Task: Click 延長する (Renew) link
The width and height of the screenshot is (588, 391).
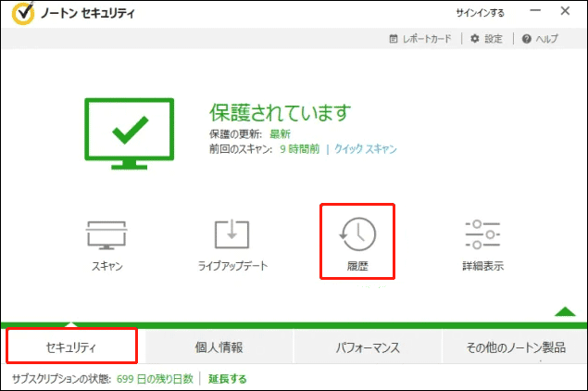Action: (227, 379)
